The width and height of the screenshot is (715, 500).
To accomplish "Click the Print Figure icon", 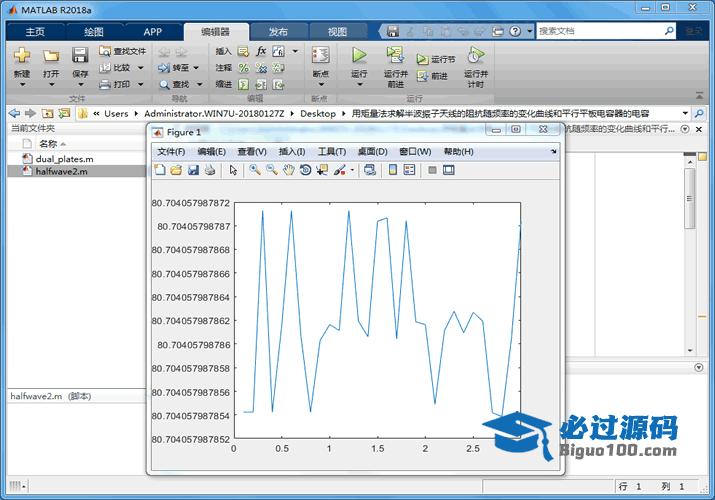I will pyautogui.click(x=210, y=170).
